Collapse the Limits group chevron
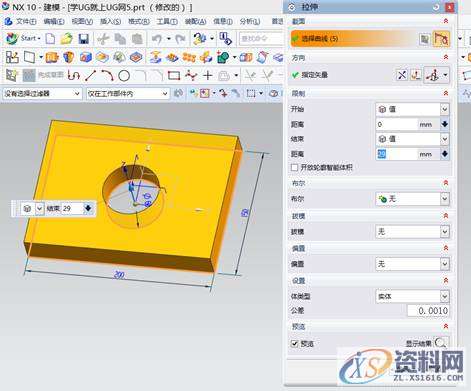Screen dimensions: 471x391 [446, 93]
